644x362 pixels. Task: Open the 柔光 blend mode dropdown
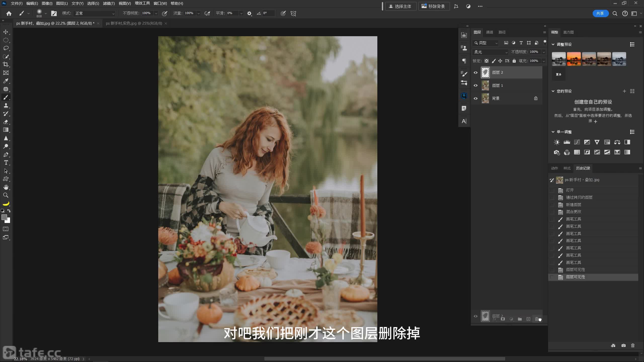tap(491, 52)
